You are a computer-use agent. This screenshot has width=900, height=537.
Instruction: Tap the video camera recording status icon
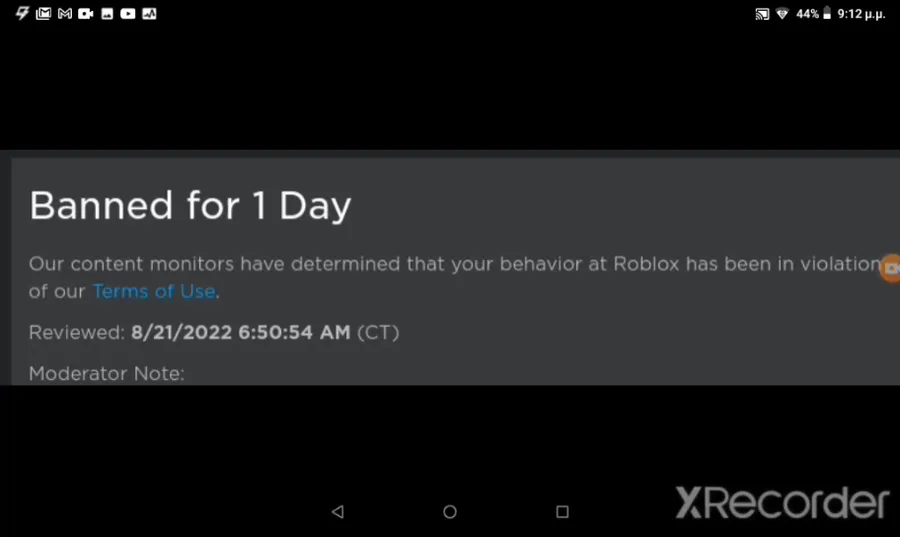click(x=86, y=13)
